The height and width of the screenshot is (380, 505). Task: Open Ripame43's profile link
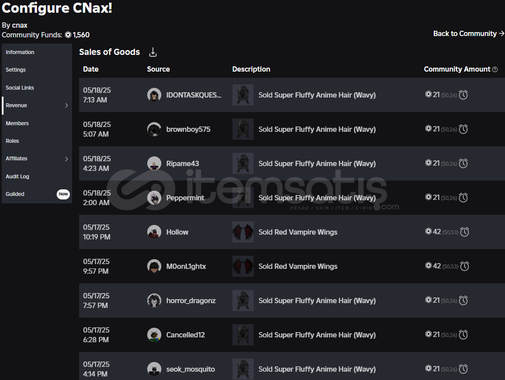[183, 164]
